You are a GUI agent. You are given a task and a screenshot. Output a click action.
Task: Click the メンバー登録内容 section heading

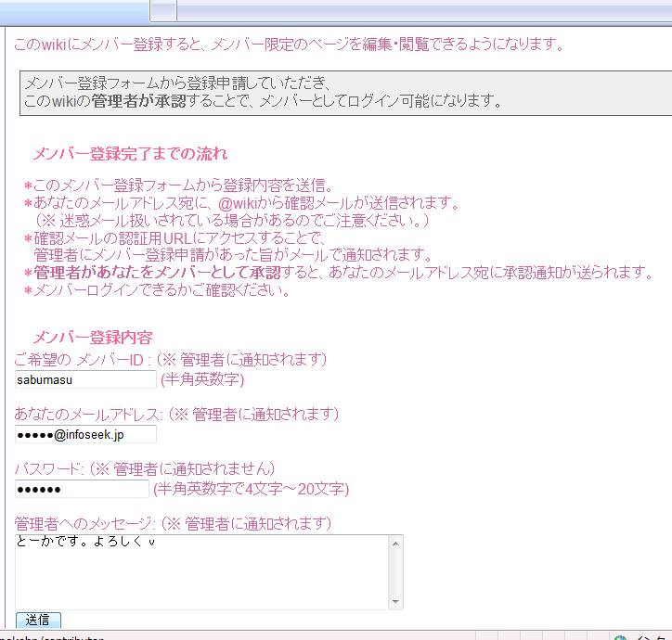tap(93, 337)
